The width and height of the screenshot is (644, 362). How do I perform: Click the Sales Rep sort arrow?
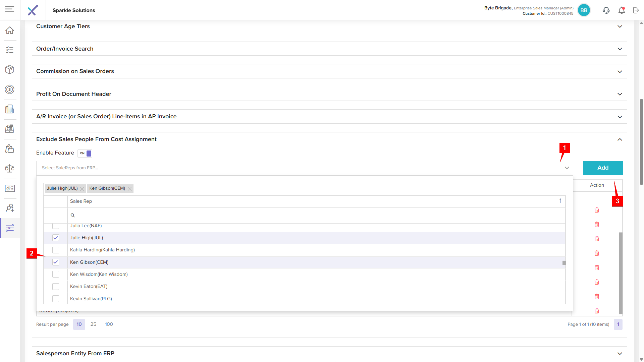[x=560, y=201]
